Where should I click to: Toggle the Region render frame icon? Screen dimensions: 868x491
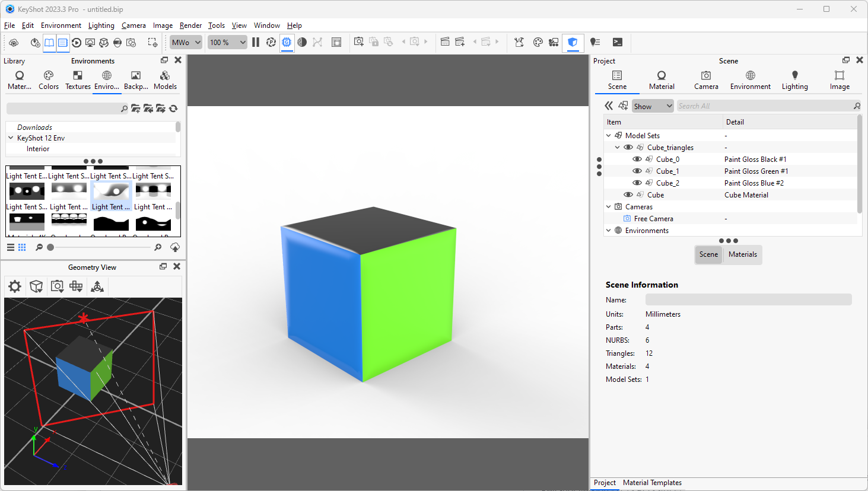(x=336, y=42)
